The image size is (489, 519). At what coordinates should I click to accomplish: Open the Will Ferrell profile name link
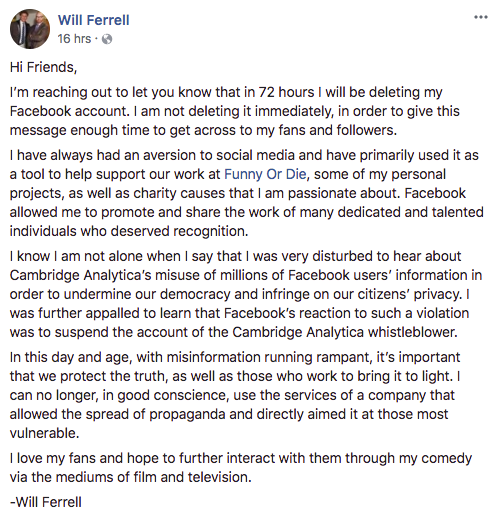(x=94, y=20)
